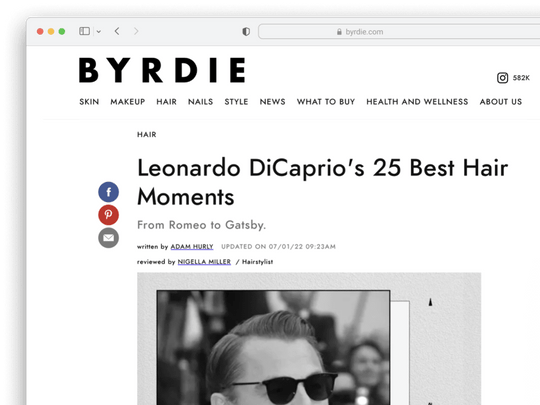Click the red window close button
Viewport: 540px width, 405px height.
click(x=40, y=32)
